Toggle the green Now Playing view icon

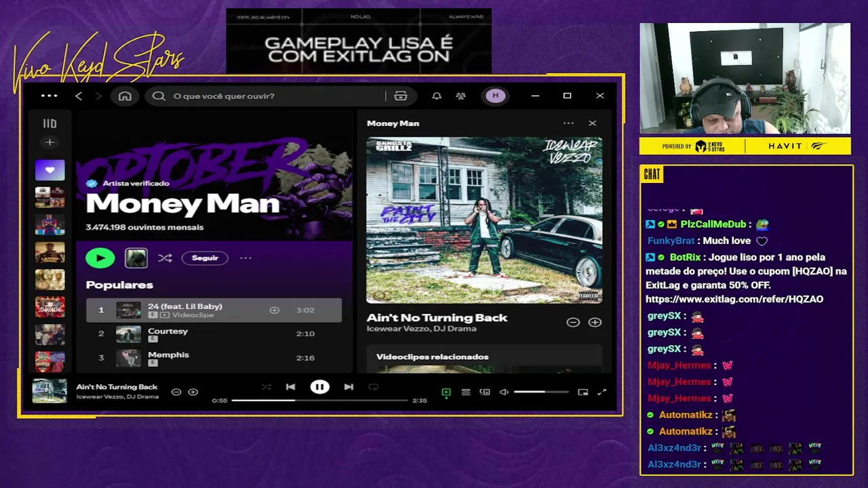coord(446,392)
